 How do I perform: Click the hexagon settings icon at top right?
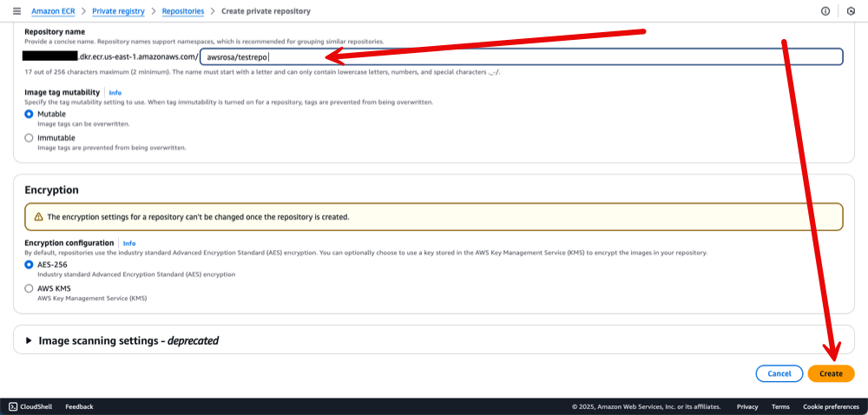pos(852,11)
